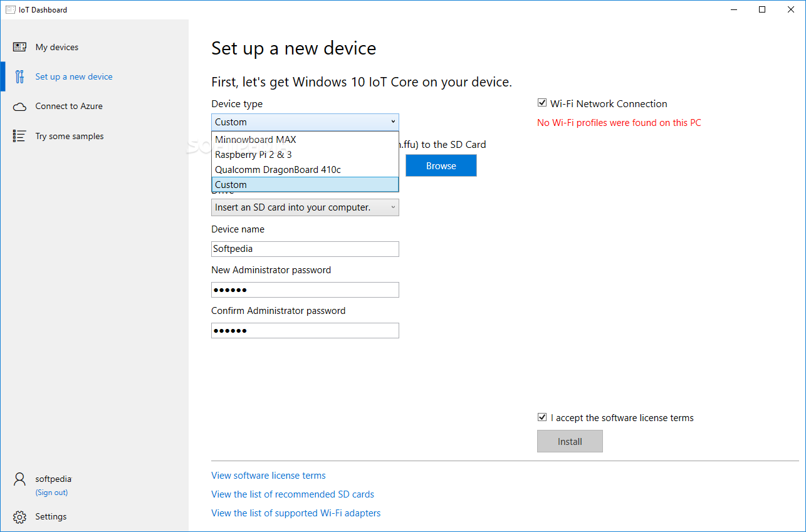Pick Qualcomm DragonBoard 410c device type
The height and width of the screenshot is (532, 806).
305,170
